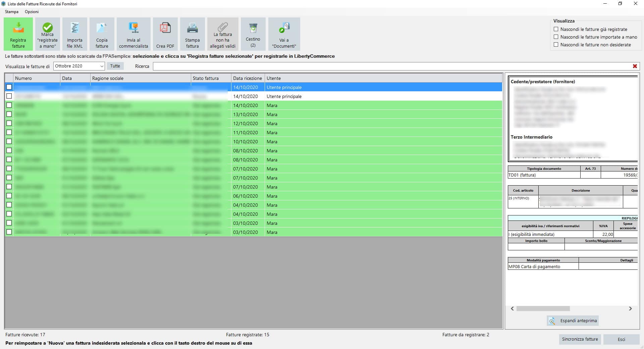The width and height of the screenshot is (644, 349).
Task: Click the Fatture ricevute: 17 status text
Action: pos(25,335)
